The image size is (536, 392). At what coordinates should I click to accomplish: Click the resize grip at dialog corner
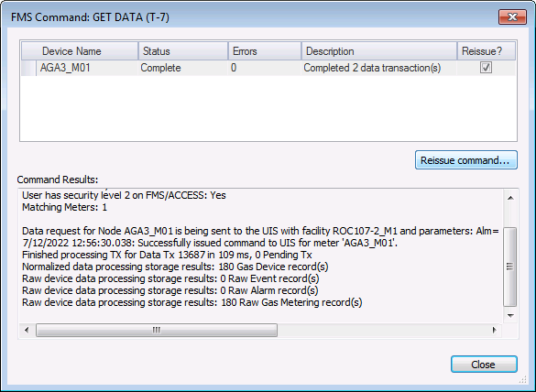523,379
